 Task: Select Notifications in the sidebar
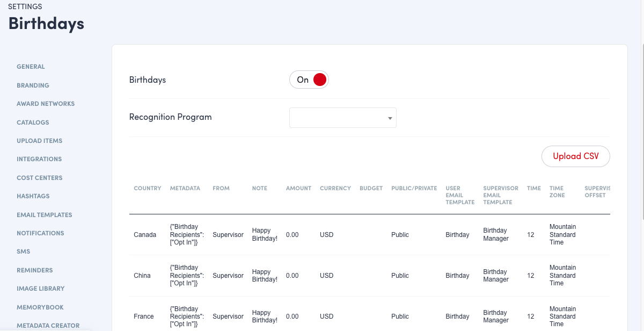point(40,233)
